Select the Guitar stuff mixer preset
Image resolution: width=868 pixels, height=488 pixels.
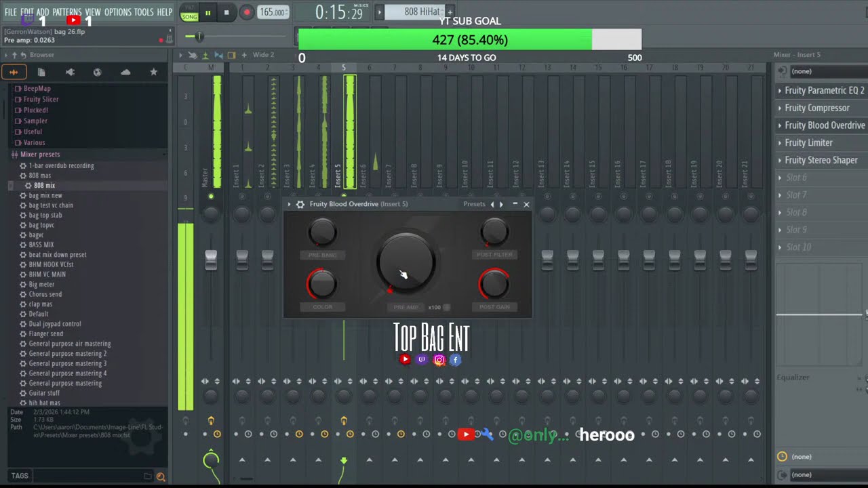[44, 393]
